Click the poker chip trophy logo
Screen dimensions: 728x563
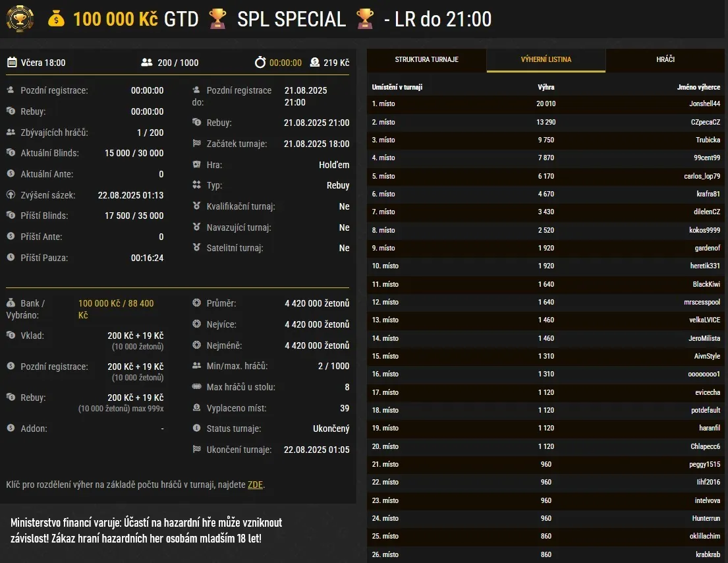20,19
